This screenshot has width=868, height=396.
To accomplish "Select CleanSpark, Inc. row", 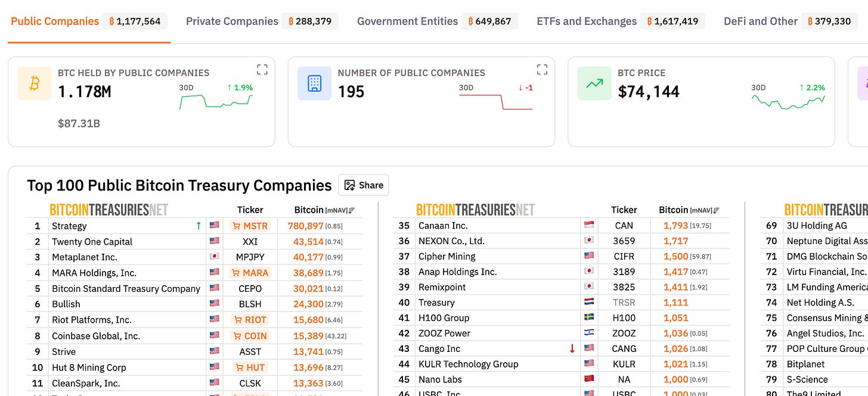I will 86,383.
